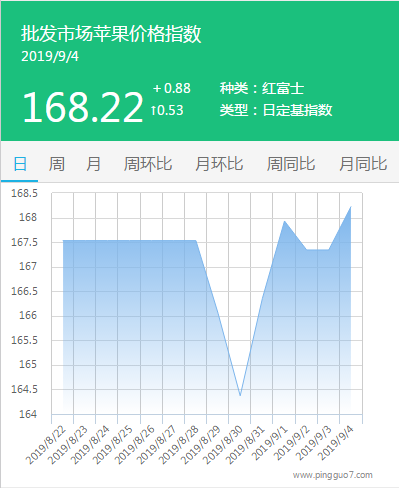Click the change value +0.88

[172, 88]
